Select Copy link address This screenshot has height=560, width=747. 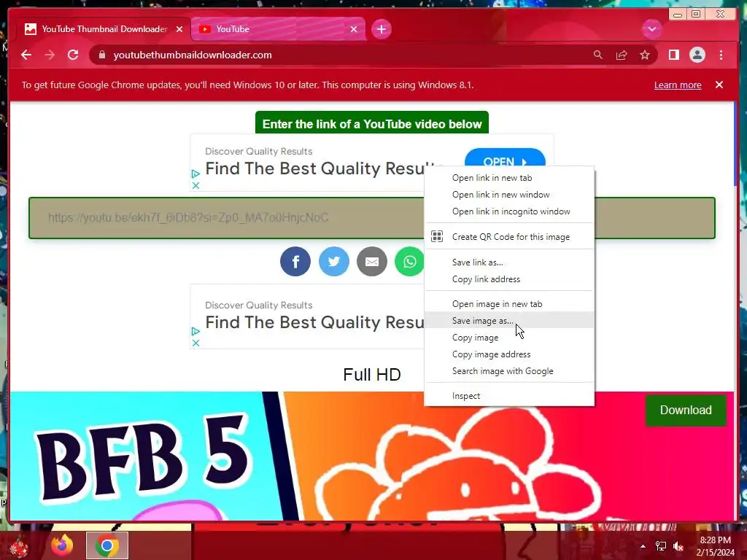(x=508, y=279)
